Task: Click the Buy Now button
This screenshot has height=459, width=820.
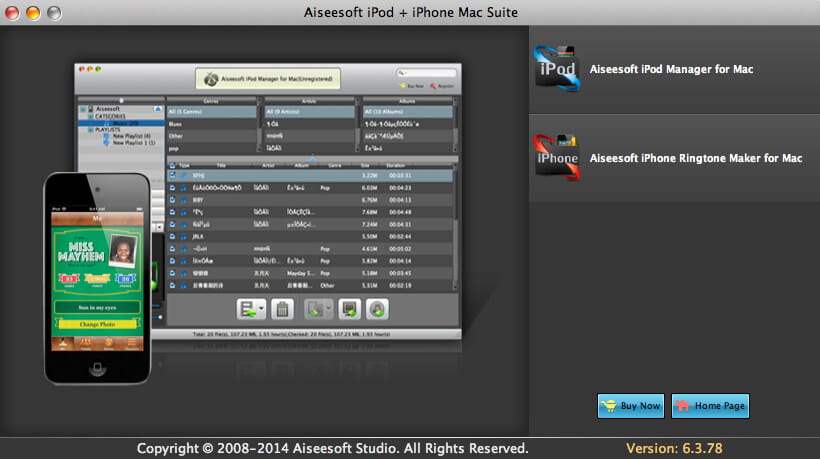Action: [x=631, y=406]
